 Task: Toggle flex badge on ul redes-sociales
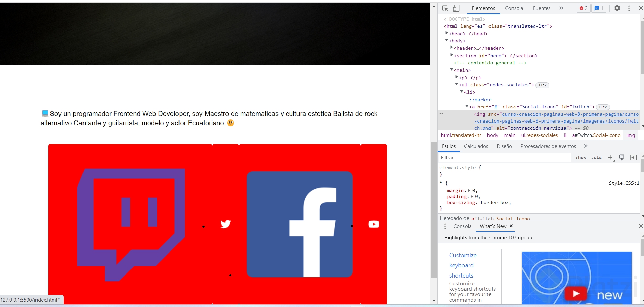(x=543, y=85)
